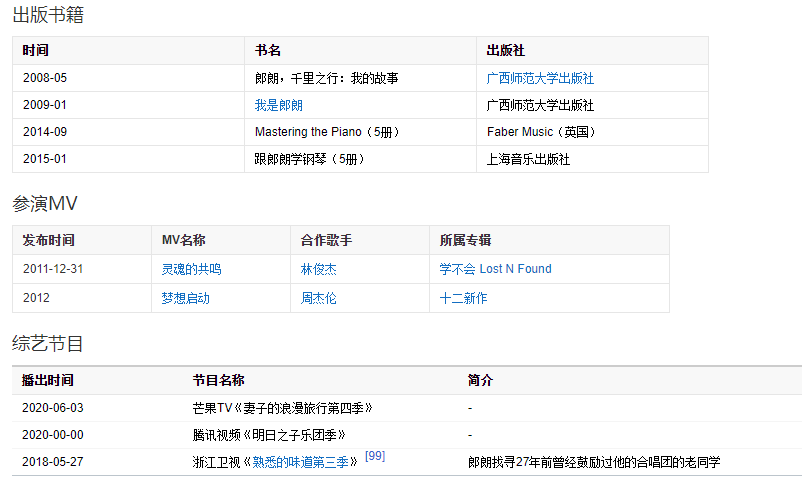This screenshot has width=811, height=482.
Task: Jump to citation reference [99]
Action: pos(375,456)
